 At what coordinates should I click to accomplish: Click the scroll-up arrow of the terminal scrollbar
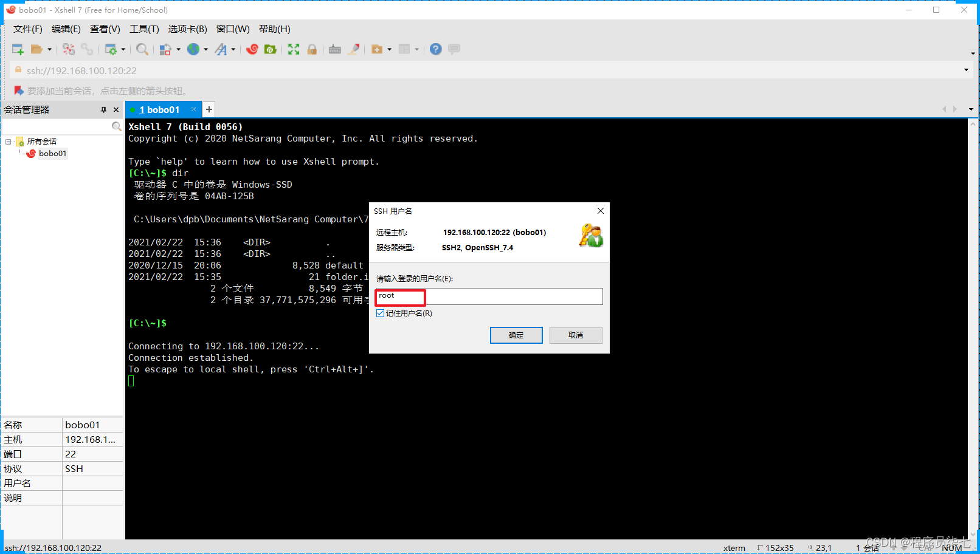[x=973, y=124]
